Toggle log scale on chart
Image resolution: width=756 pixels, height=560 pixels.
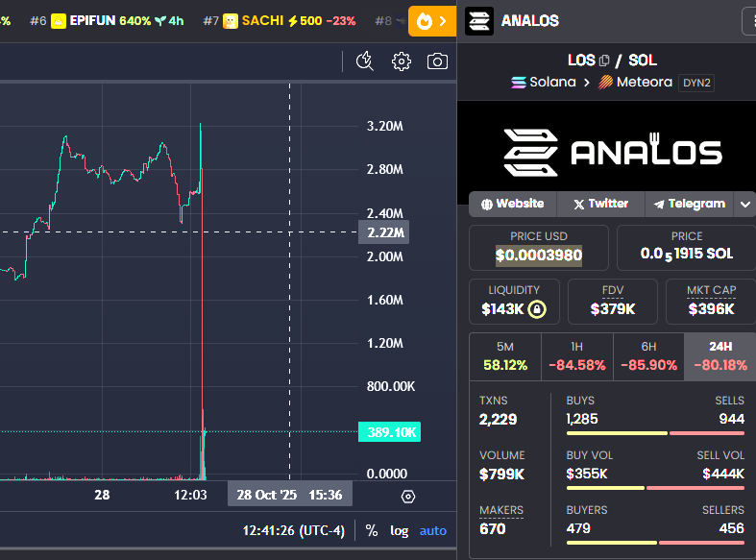400,531
